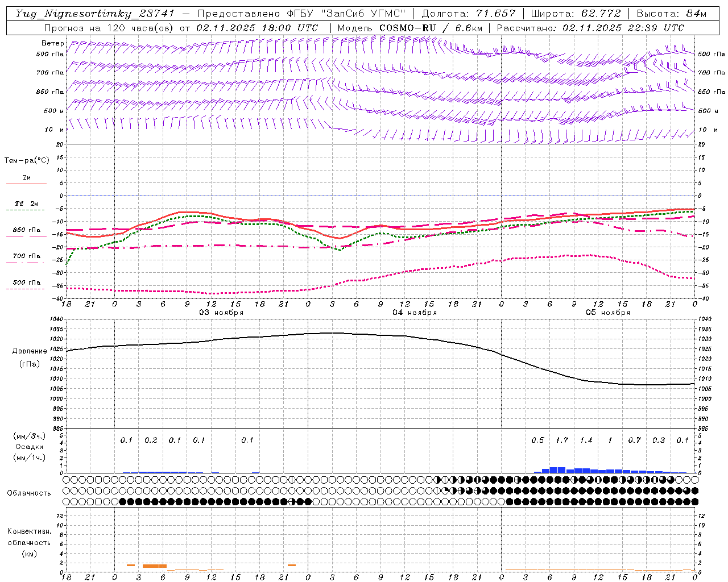Click the Конвективн. panel label

tap(29, 531)
